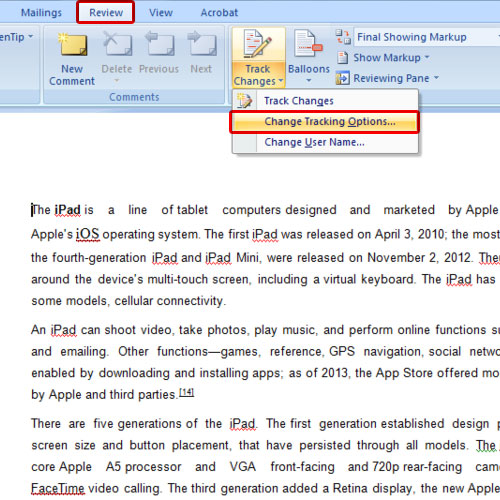
Task: Open Final Showing Markup combo box
Action: click(x=427, y=37)
